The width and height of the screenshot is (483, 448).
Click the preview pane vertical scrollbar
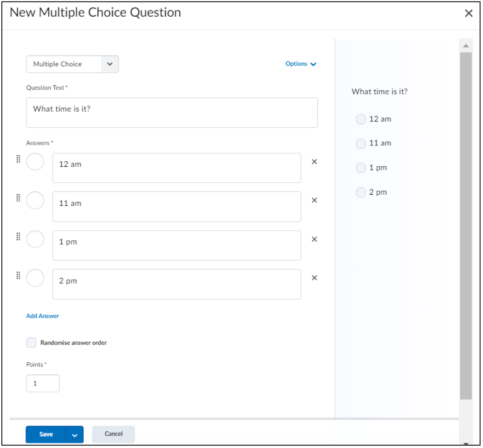click(466, 226)
